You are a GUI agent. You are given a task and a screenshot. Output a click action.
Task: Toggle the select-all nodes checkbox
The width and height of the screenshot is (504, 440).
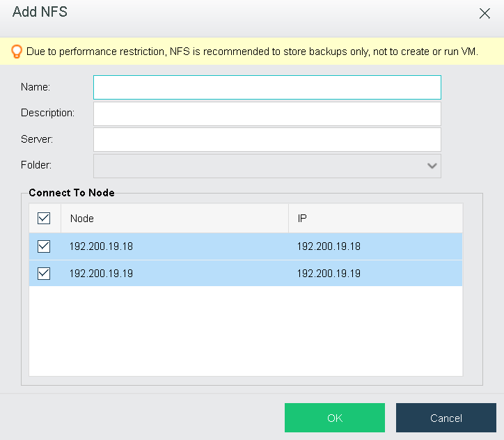click(x=44, y=218)
